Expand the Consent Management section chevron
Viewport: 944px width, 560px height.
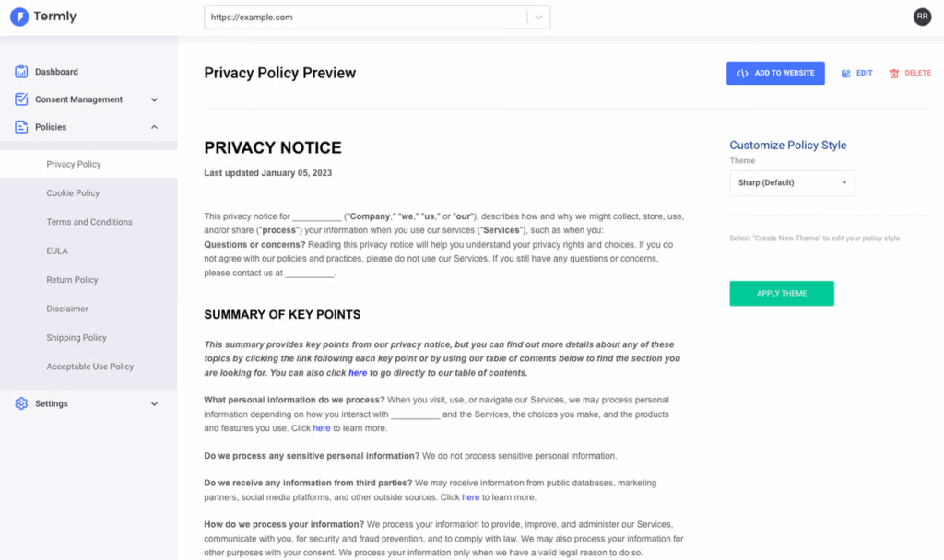pos(154,99)
